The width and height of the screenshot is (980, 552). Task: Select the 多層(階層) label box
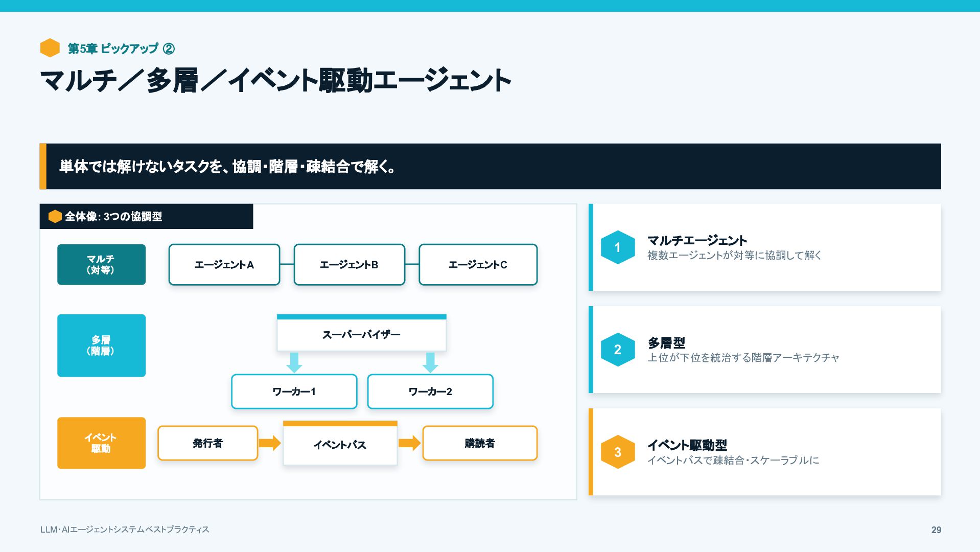[101, 346]
